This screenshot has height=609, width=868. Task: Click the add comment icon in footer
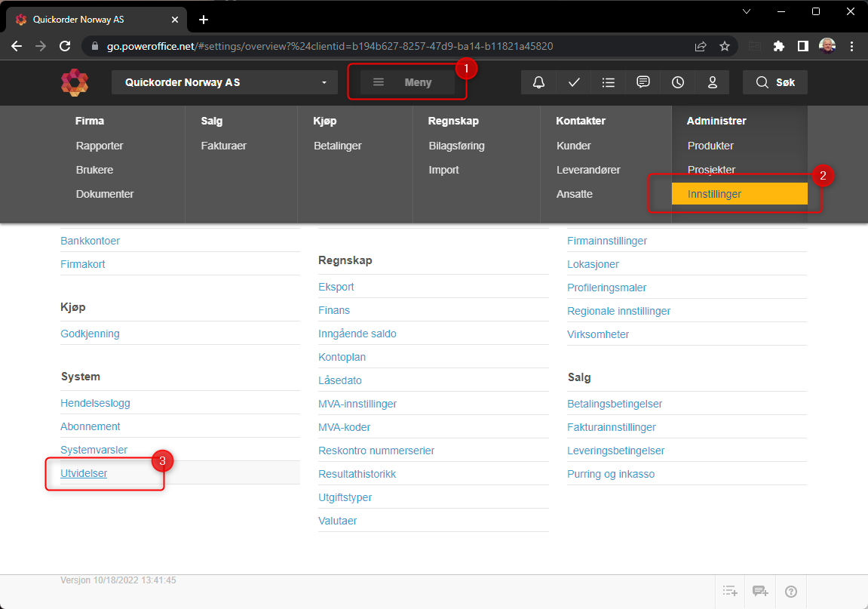[x=761, y=592]
